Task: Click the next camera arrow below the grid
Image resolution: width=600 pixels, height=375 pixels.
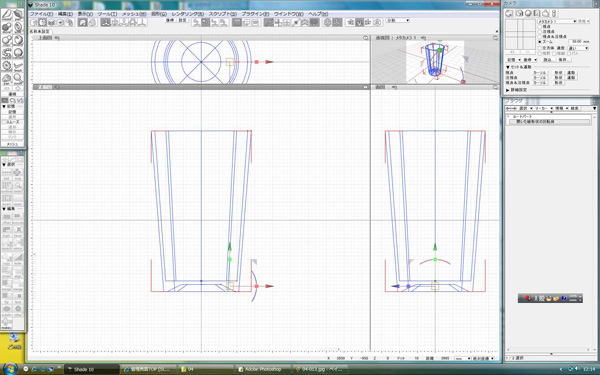Action: click(528, 52)
